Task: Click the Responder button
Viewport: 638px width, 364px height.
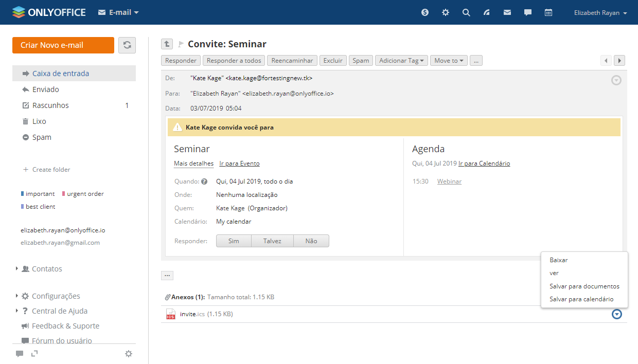Action: 181,61
